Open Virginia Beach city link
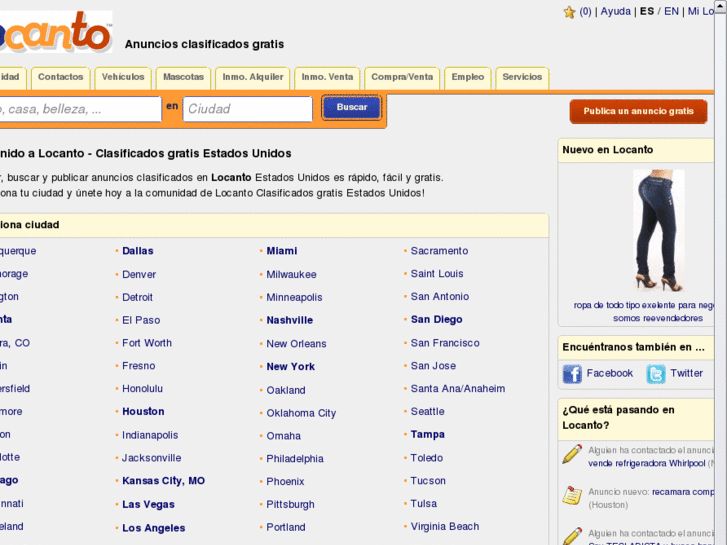 coord(445,527)
